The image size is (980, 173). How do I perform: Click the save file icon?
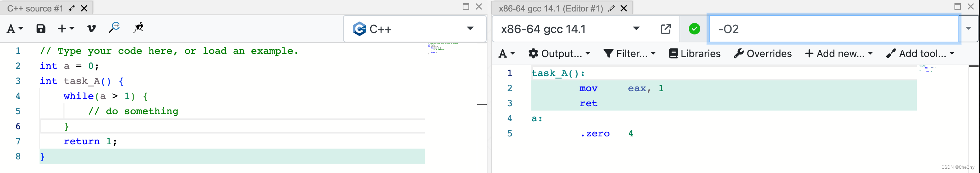click(41, 28)
